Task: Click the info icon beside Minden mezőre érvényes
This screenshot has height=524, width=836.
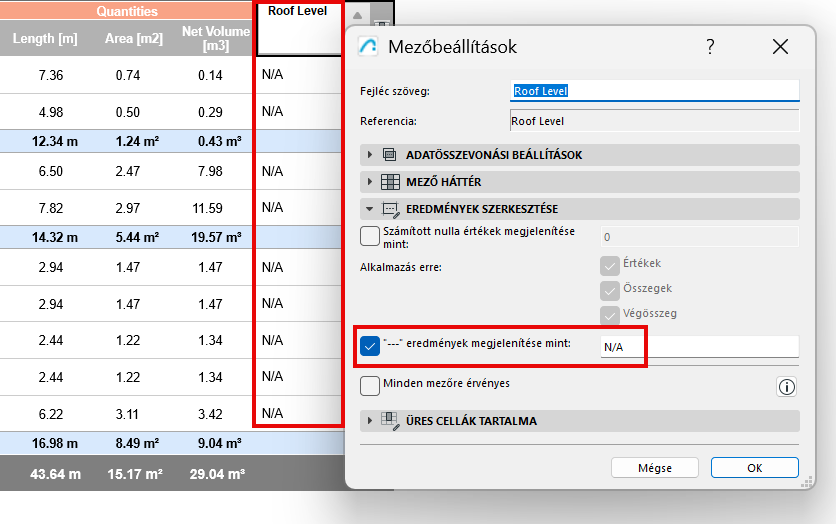Action: point(786,387)
